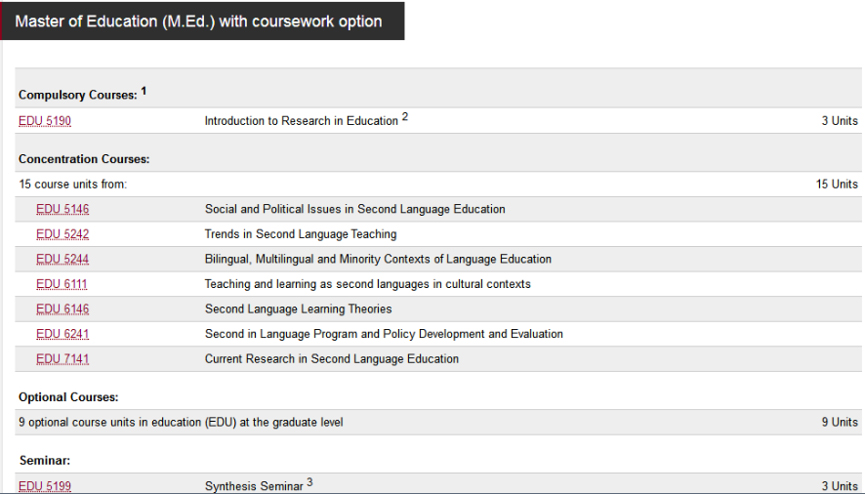Click Current Research in Second Language Education title

pos(331,359)
